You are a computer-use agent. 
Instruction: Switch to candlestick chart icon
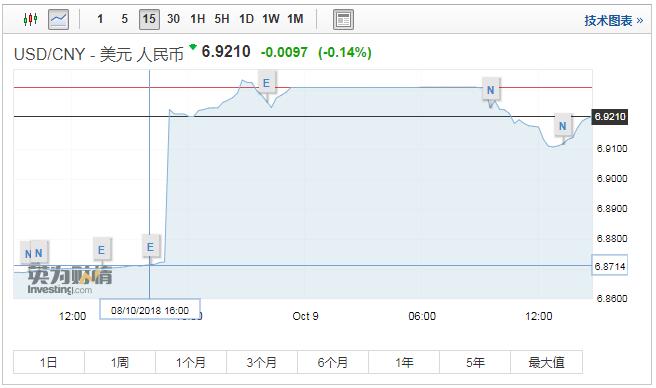[x=31, y=19]
